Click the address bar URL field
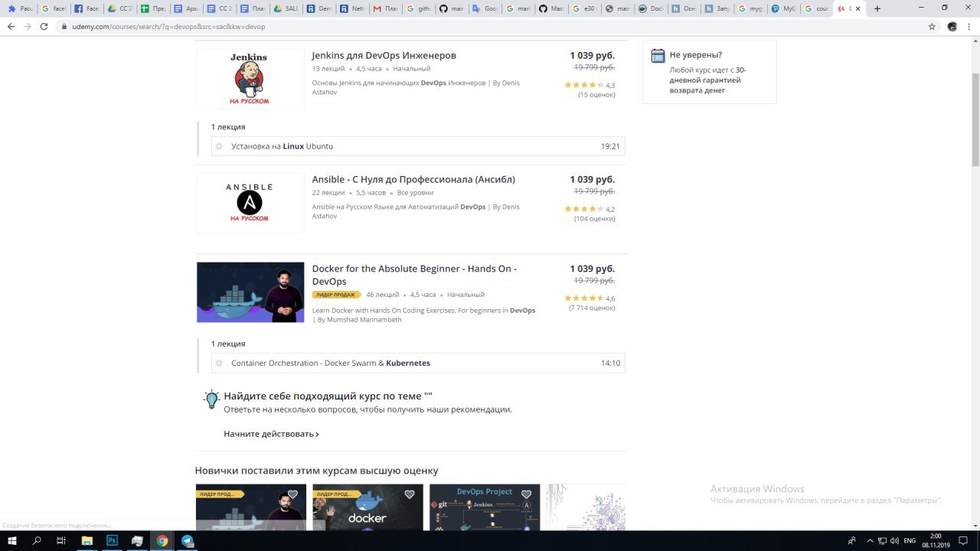 (x=490, y=26)
